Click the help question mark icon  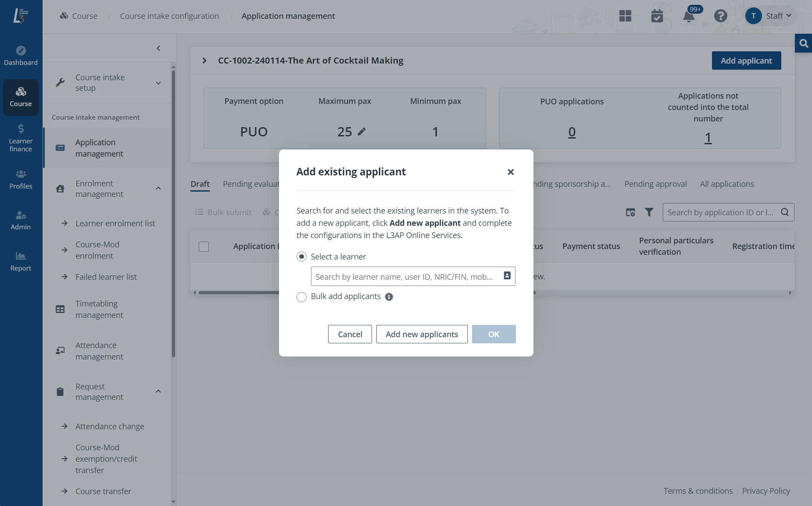[x=720, y=16]
